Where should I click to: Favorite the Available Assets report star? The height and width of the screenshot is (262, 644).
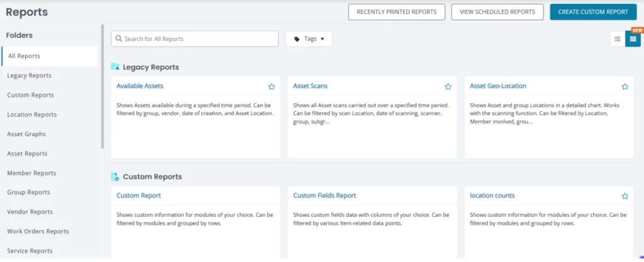click(272, 86)
